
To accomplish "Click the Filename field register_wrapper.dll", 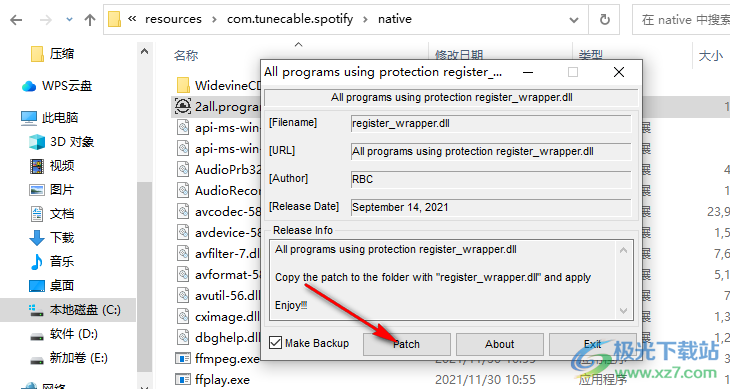I will pyautogui.click(x=491, y=124).
